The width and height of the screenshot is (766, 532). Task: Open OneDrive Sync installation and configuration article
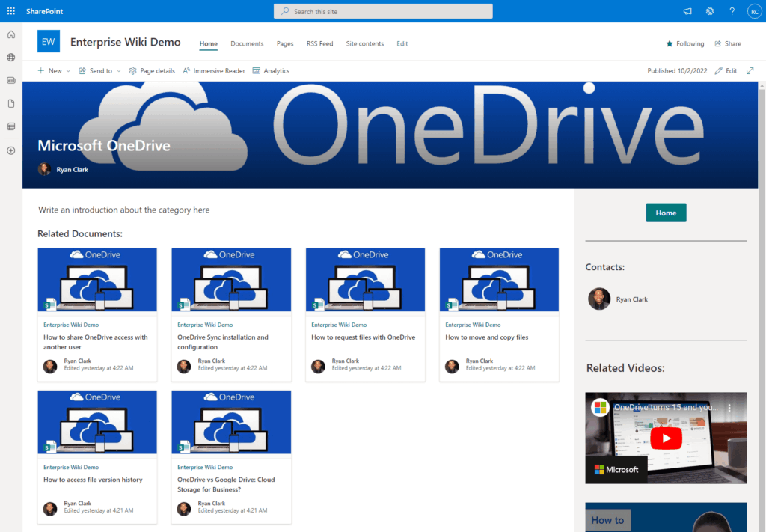(223, 342)
